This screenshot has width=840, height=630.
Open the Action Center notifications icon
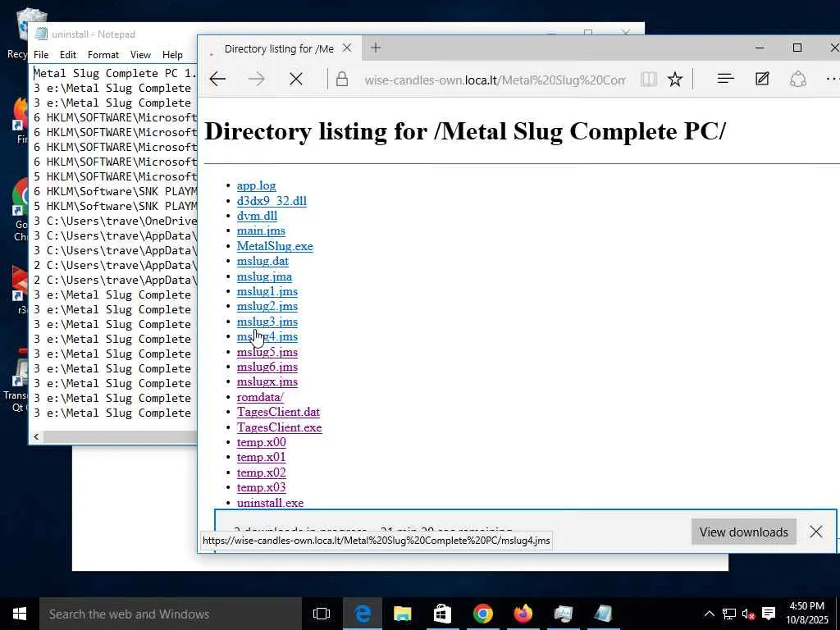point(769,614)
